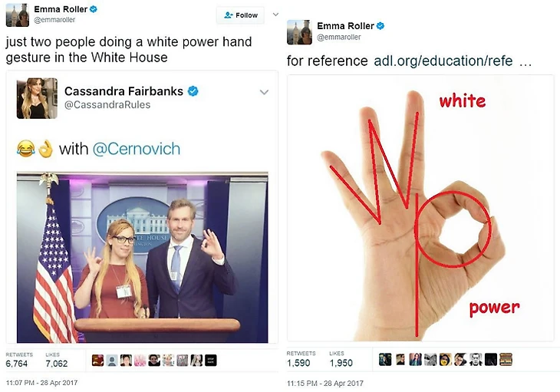The height and width of the screenshot is (392, 560).
Task: Open Emma Roller's avatar in right tweet
Action: [x=299, y=32]
